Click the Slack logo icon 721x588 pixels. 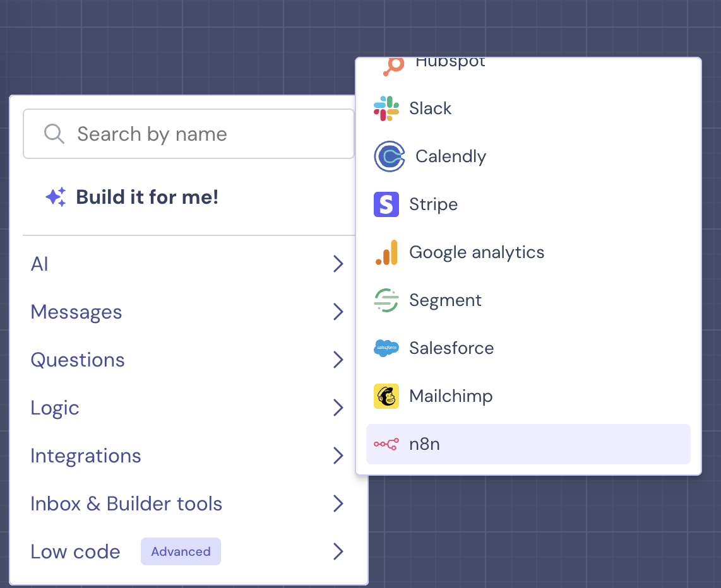(x=386, y=109)
